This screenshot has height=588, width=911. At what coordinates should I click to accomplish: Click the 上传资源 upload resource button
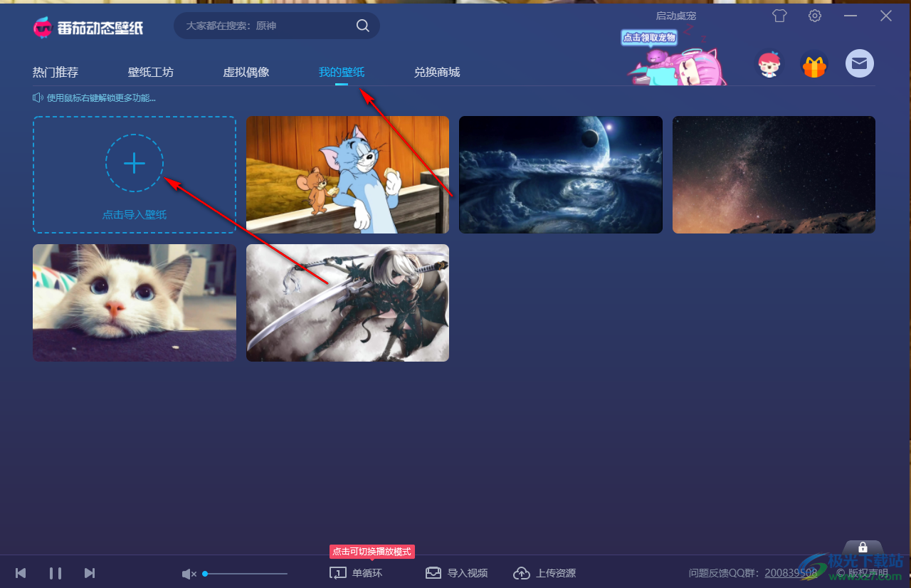click(544, 573)
